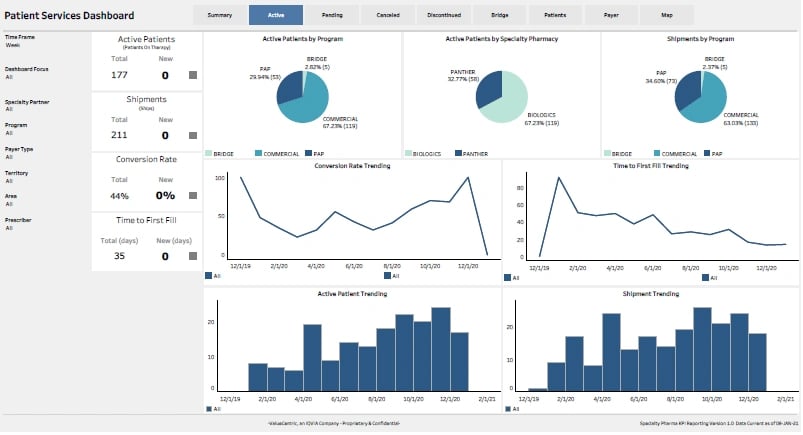Open the Specialty Partner filter dropdown
The width and height of the screenshot is (803, 435).
tap(9, 109)
